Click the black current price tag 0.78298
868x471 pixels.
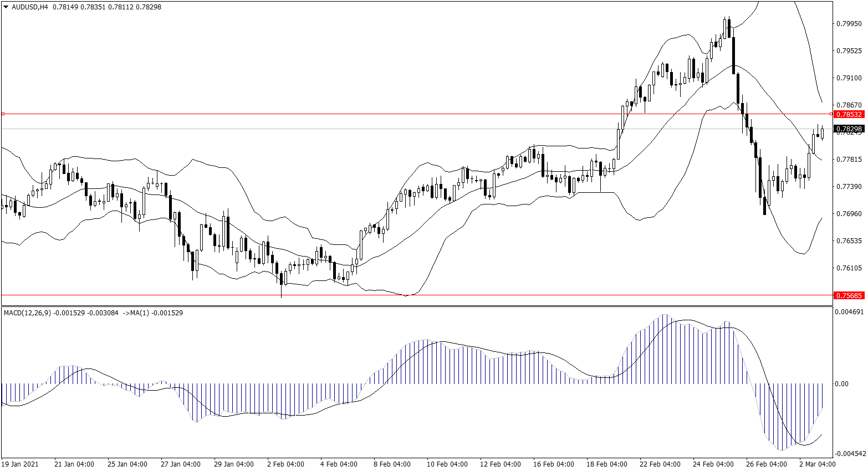pyautogui.click(x=849, y=129)
